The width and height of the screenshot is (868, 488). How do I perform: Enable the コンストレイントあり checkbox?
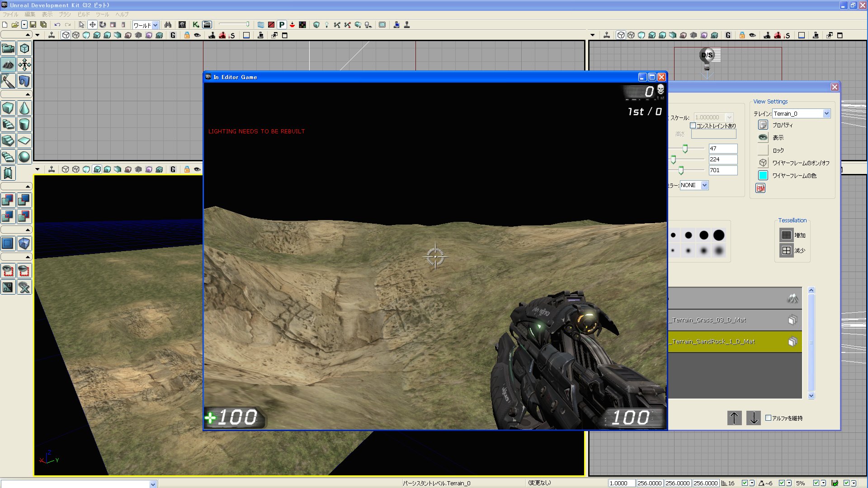(693, 126)
